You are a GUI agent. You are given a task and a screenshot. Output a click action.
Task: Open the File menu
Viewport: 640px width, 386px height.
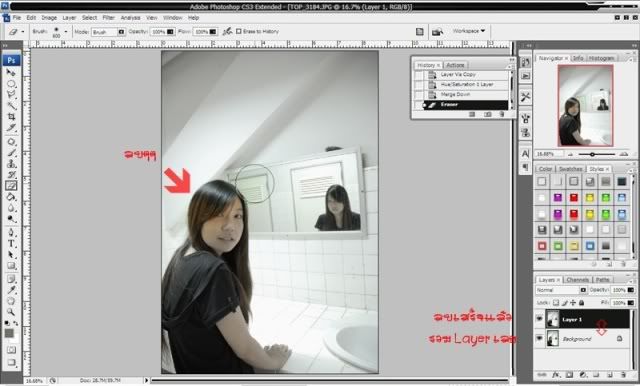click(x=17, y=18)
